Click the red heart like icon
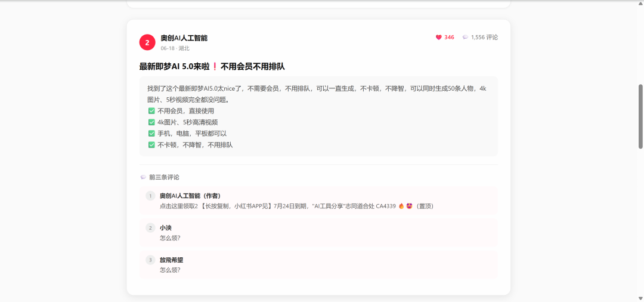Screen dimensions: 644x302 pos(439,38)
